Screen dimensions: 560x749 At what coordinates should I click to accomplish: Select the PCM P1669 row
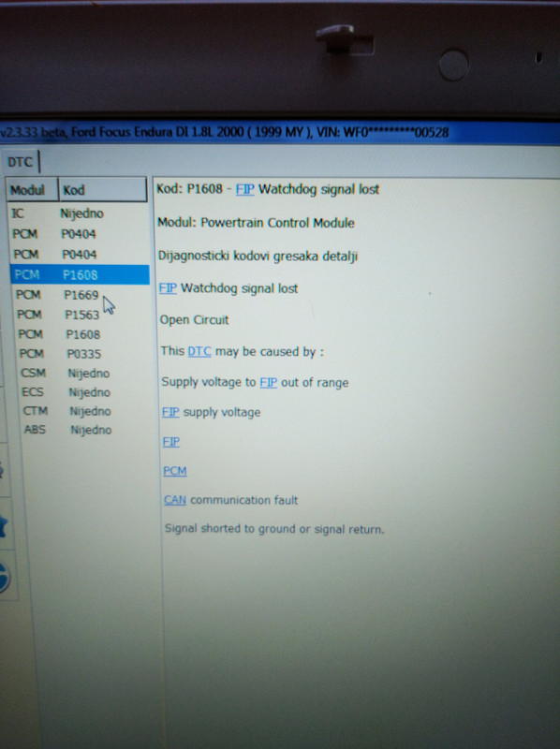[81, 295]
